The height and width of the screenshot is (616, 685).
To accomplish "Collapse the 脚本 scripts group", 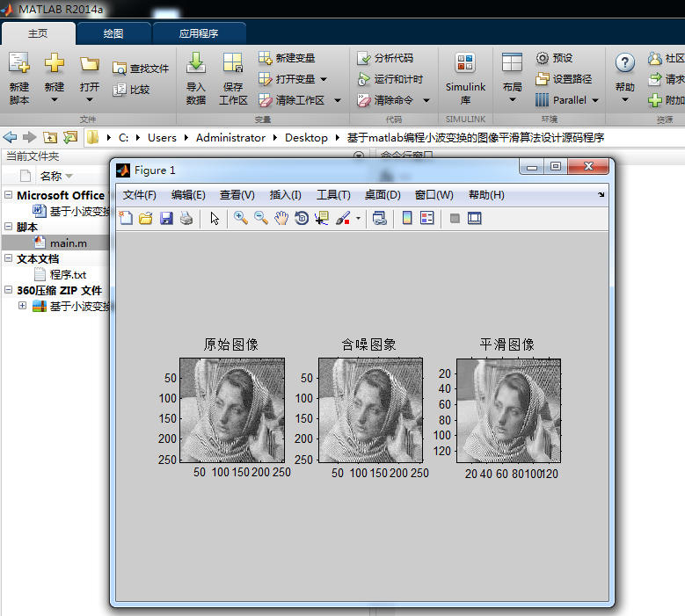I will click(x=8, y=226).
